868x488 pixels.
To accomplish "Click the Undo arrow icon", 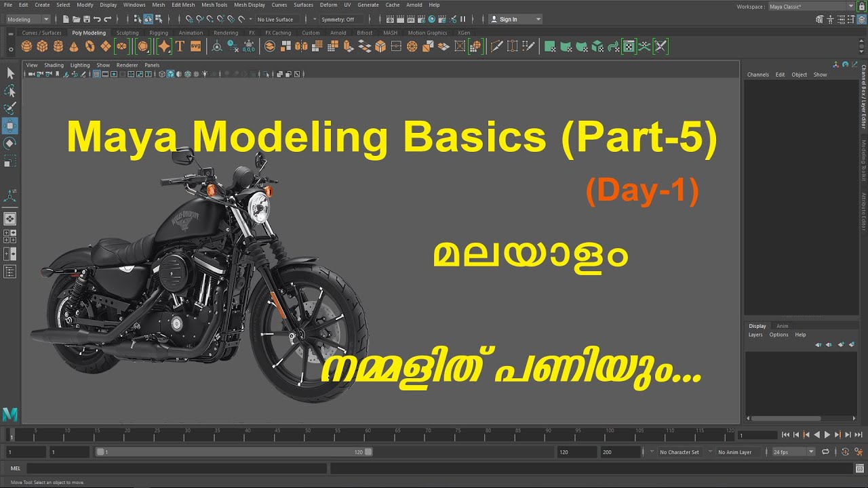I will pos(97,19).
